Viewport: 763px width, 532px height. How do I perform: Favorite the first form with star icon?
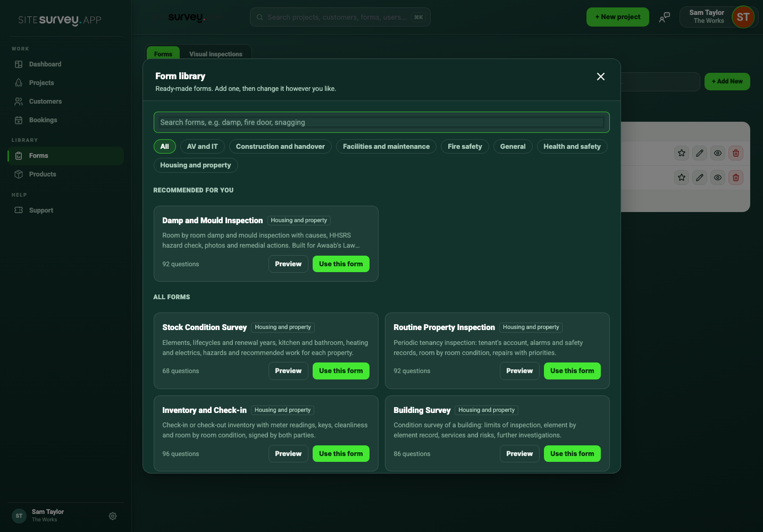coord(682,153)
